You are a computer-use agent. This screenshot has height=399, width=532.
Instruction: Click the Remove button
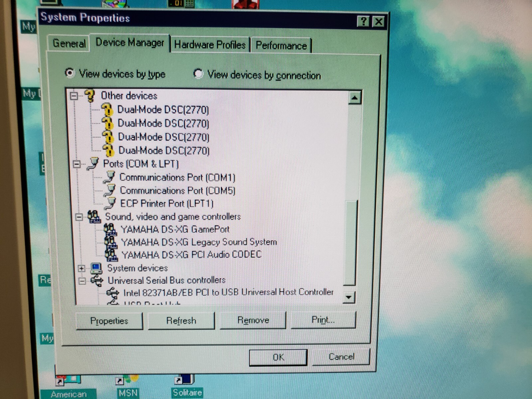253,320
